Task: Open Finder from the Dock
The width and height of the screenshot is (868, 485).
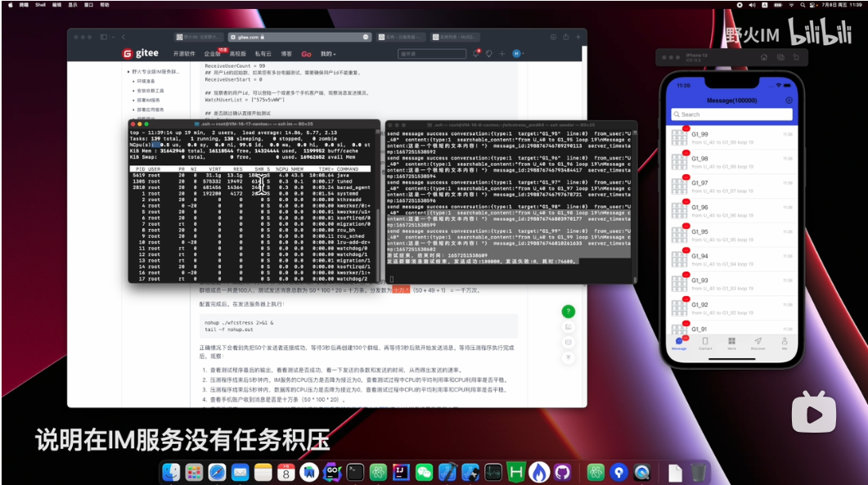Action: pos(171,472)
